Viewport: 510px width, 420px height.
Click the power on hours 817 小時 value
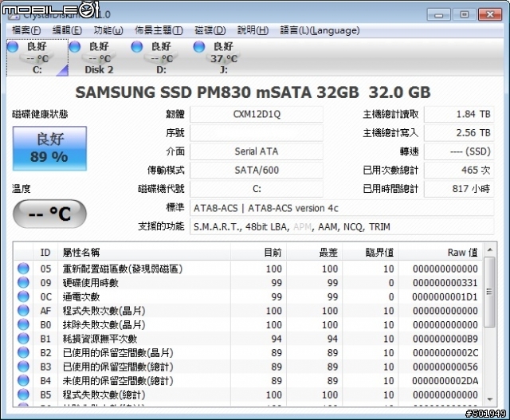coord(459,189)
